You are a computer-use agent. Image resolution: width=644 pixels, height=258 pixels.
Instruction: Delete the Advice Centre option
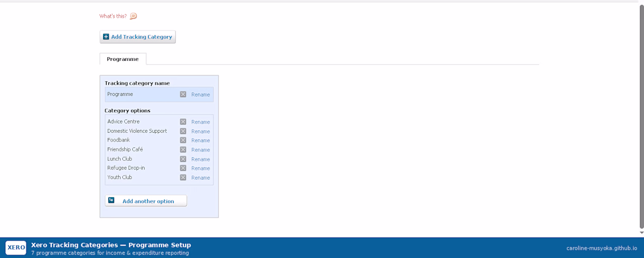tap(183, 122)
